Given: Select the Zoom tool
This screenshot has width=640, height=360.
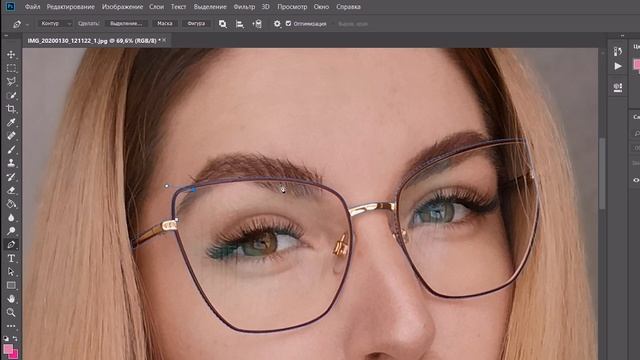Looking at the screenshot, I should pos(11,312).
